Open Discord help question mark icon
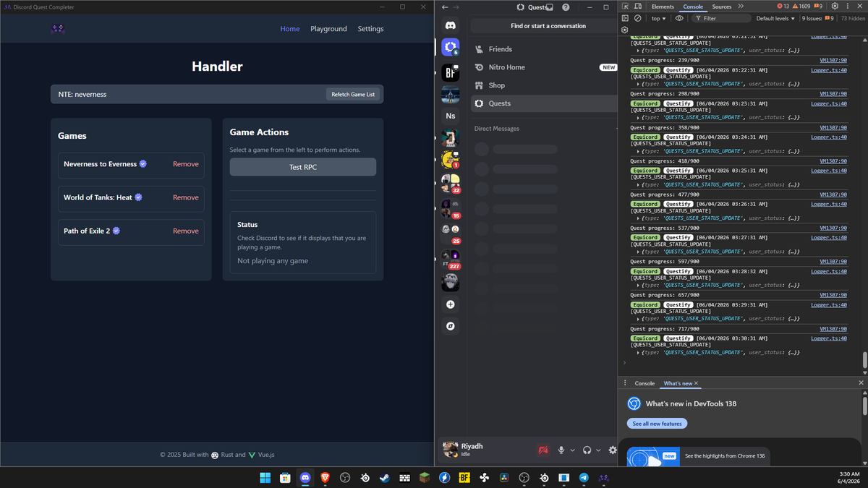Viewport: 868px width, 488px height. 566,7
